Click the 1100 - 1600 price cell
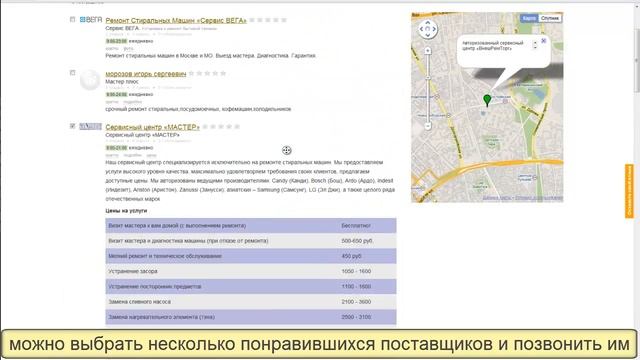Viewport: 640px width, 360px height. tap(356, 287)
